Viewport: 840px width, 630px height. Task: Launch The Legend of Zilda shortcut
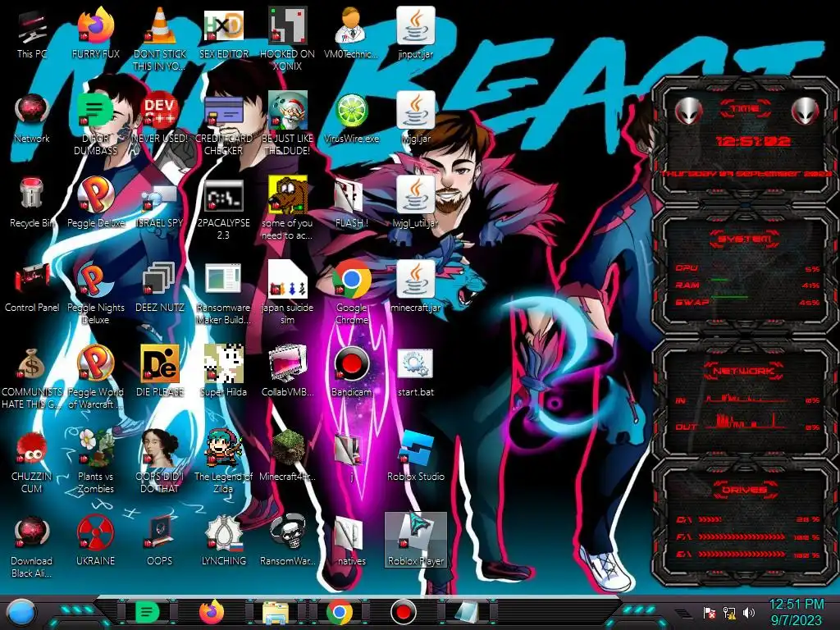click(x=223, y=462)
